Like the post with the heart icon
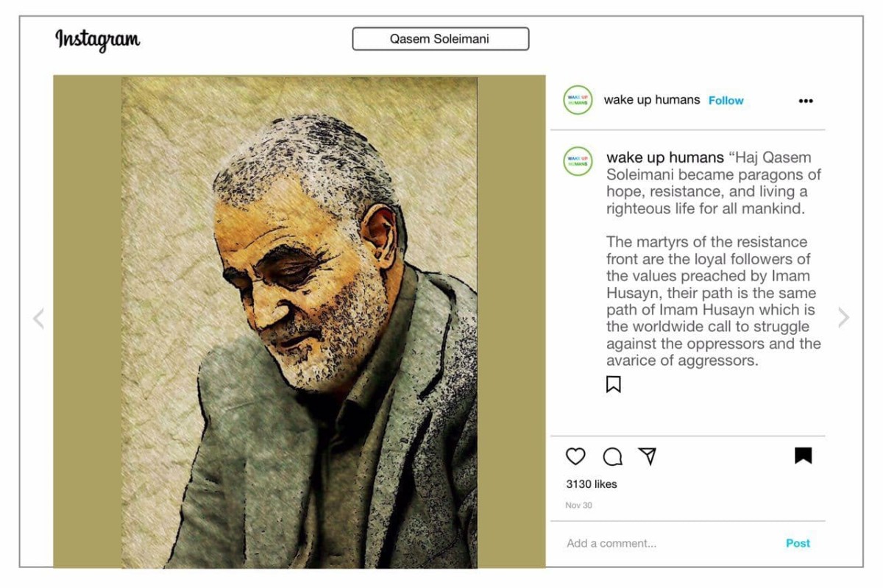Viewport: 883px width, 588px height. pyautogui.click(x=575, y=457)
